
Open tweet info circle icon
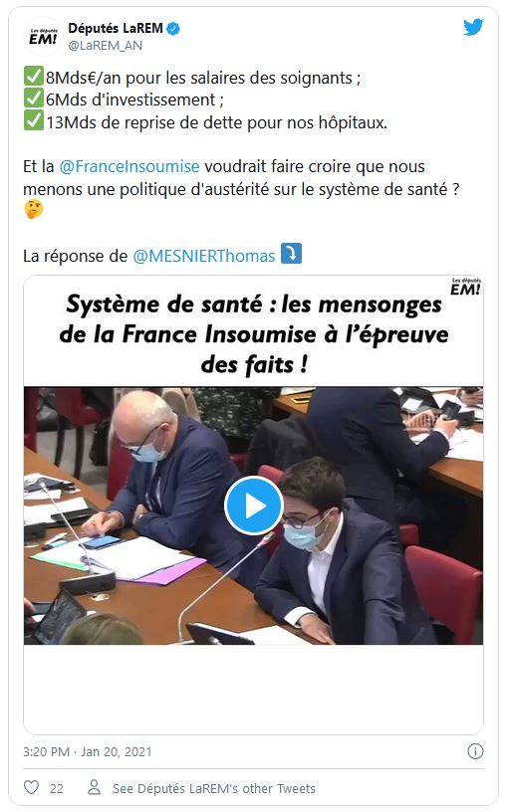click(x=475, y=751)
